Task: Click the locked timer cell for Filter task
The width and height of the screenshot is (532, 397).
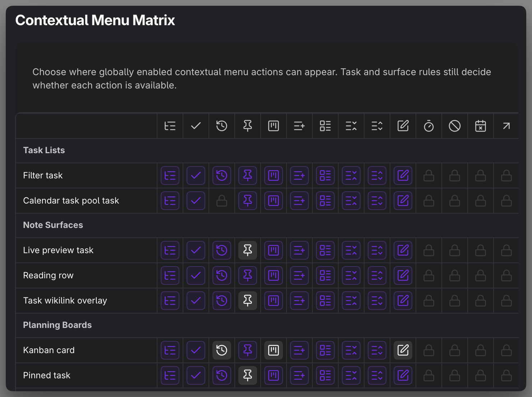Action: (x=429, y=175)
